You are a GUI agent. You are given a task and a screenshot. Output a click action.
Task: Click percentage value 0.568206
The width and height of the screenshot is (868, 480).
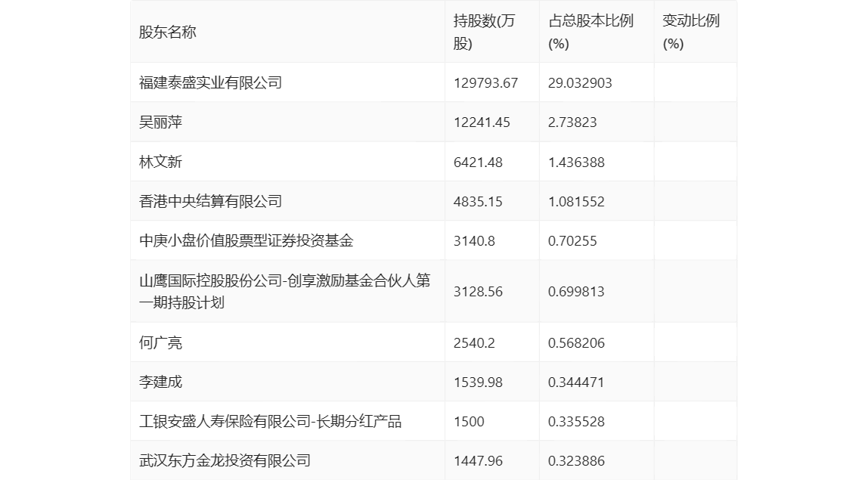click(x=576, y=343)
